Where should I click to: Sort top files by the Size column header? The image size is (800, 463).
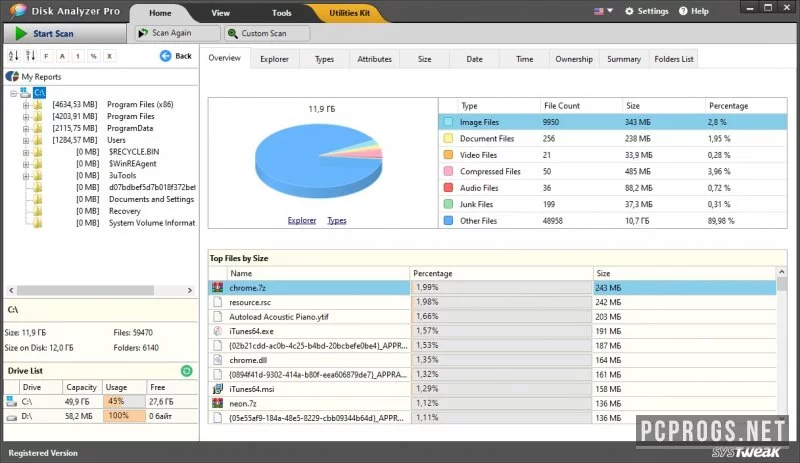click(x=684, y=273)
